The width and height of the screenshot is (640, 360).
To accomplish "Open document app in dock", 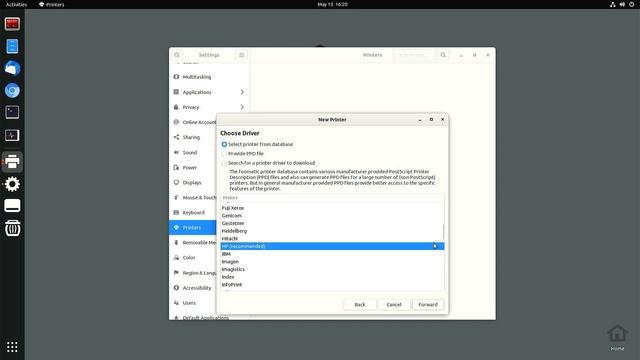I will (x=12, y=46).
